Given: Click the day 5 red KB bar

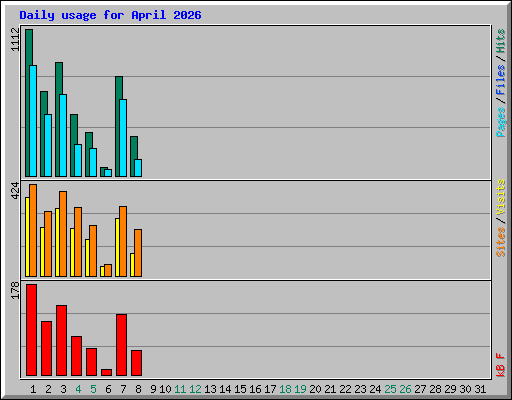Looking at the screenshot, I should coord(91,362).
